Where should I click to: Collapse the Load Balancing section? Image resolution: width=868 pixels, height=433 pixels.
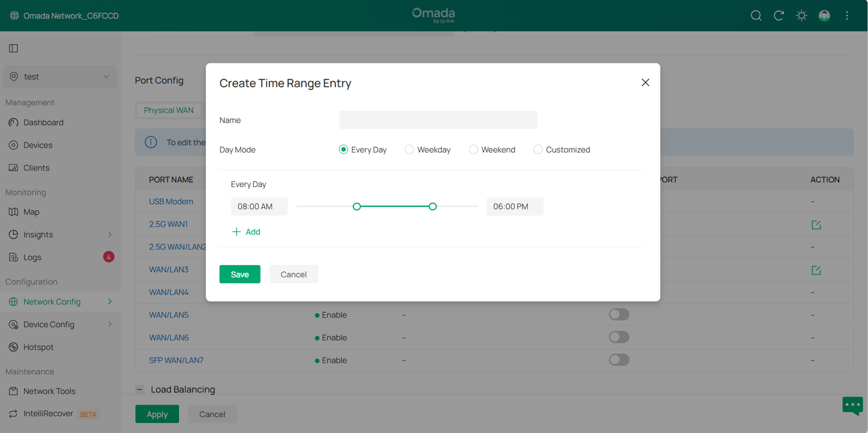(x=139, y=389)
